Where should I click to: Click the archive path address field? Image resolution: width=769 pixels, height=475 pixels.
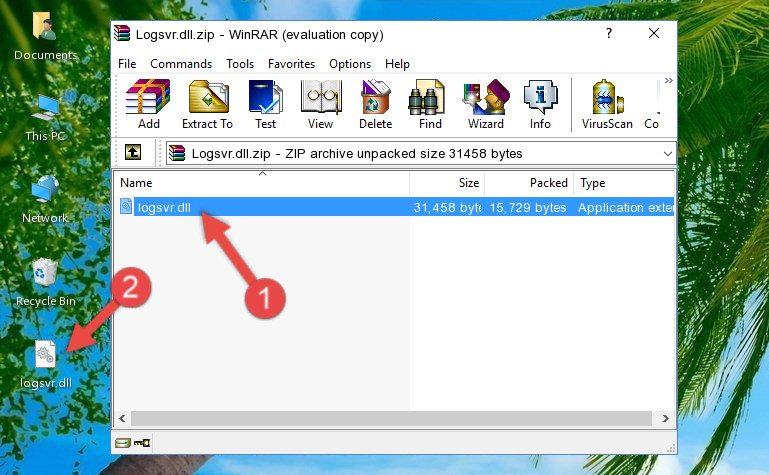click(x=421, y=153)
